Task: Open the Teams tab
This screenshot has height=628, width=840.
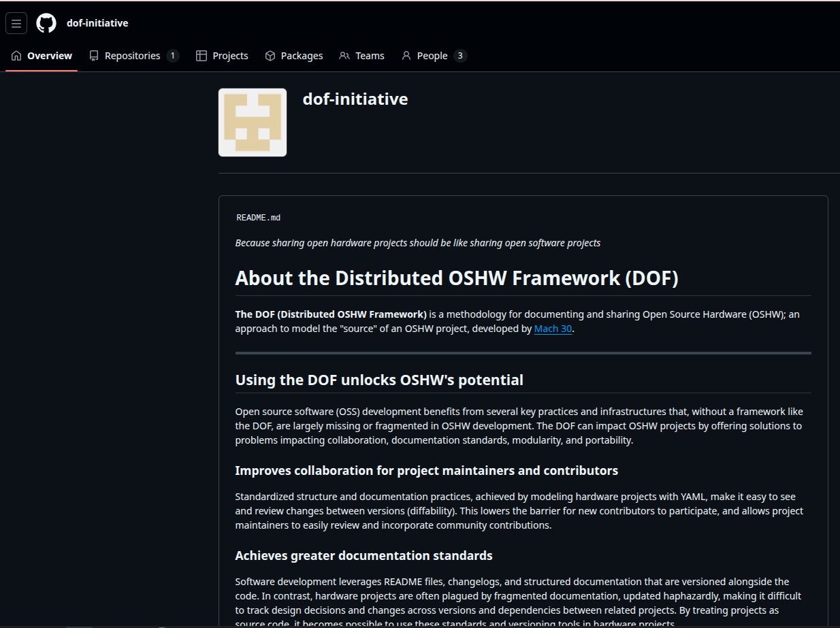Action: [x=370, y=55]
